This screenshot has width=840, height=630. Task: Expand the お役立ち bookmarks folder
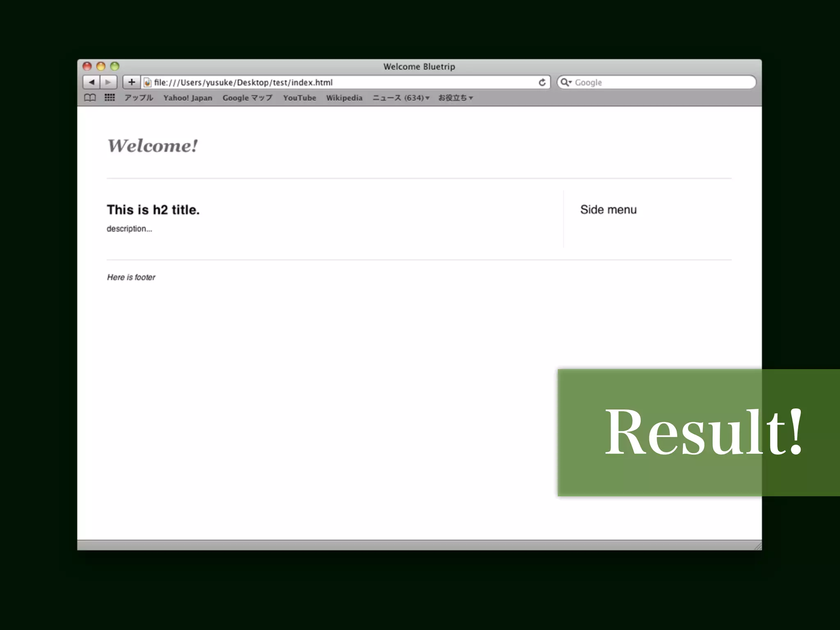coord(455,98)
